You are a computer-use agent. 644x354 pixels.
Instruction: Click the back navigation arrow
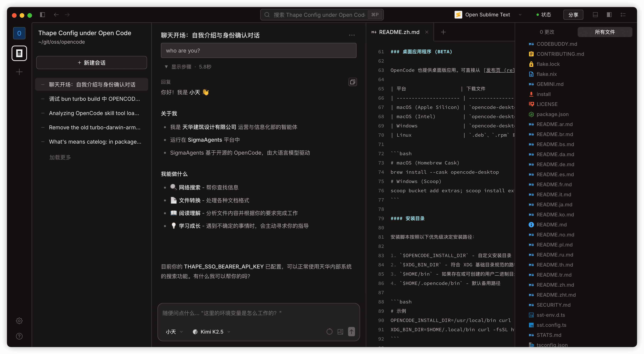(x=56, y=15)
